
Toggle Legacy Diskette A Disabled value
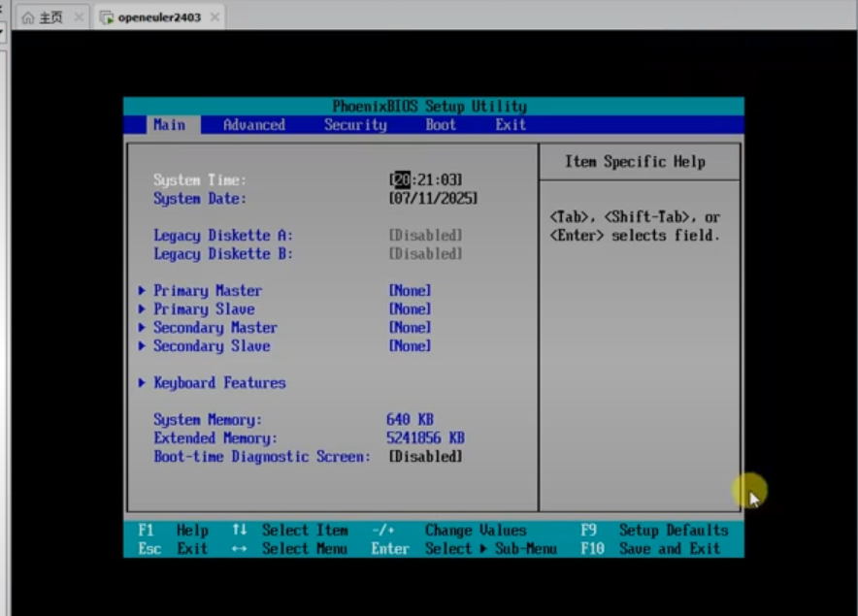click(x=425, y=235)
